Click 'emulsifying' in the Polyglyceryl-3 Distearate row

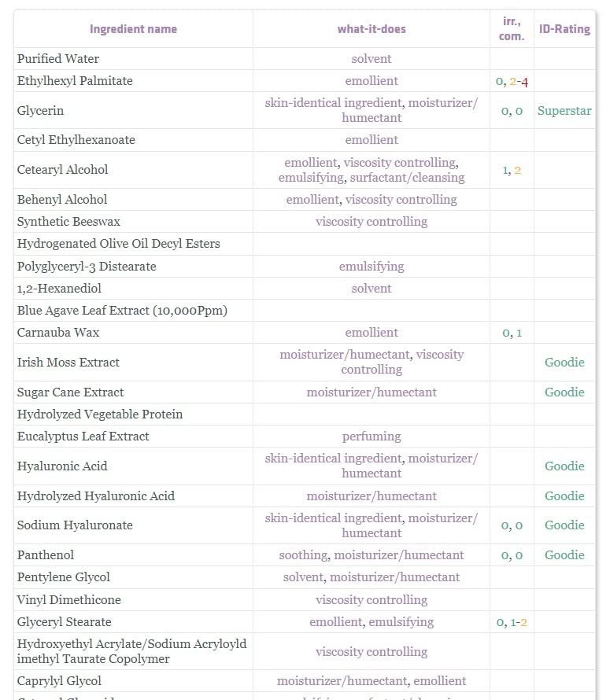click(x=372, y=267)
